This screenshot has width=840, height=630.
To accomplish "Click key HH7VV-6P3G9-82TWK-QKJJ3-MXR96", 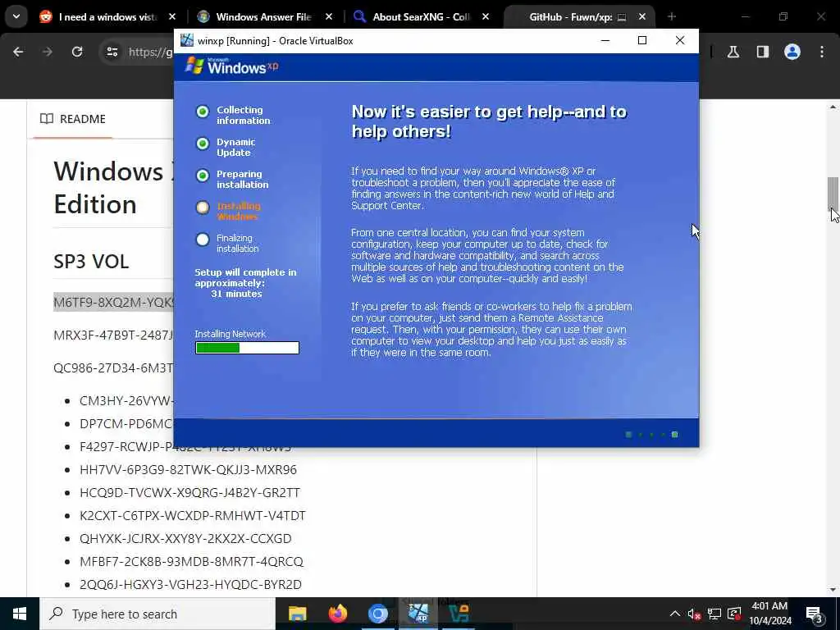I will click(x=188, y=470).
